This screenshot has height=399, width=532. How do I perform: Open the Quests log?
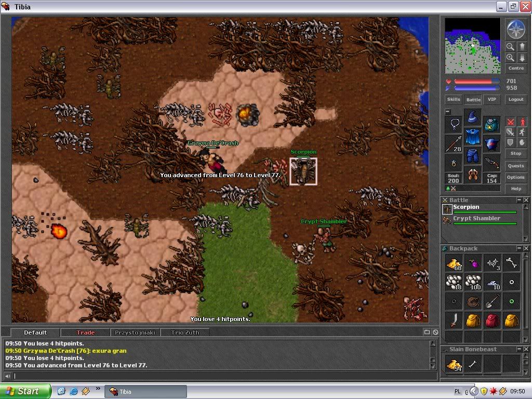[x=516, y=166]
